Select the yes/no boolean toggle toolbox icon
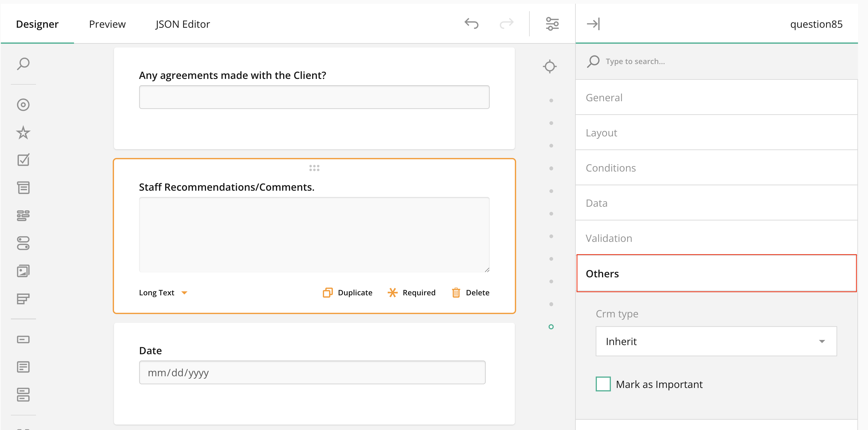The image size is (868, 430). (x=23, y=243)
